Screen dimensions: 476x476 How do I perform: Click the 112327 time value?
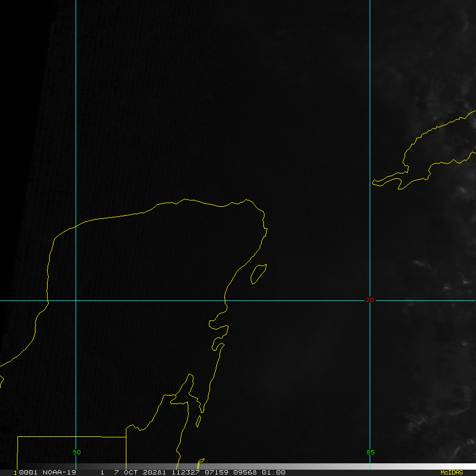tap(186, 472)
